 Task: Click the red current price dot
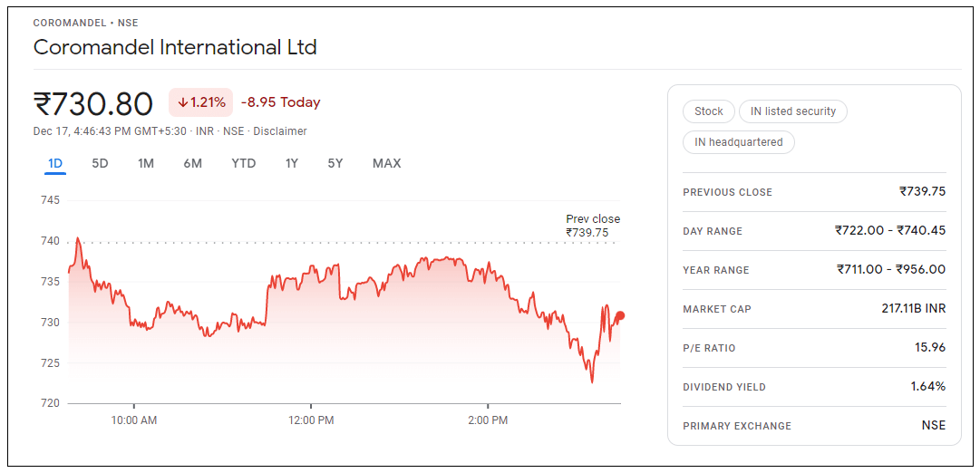coord(620,316)
